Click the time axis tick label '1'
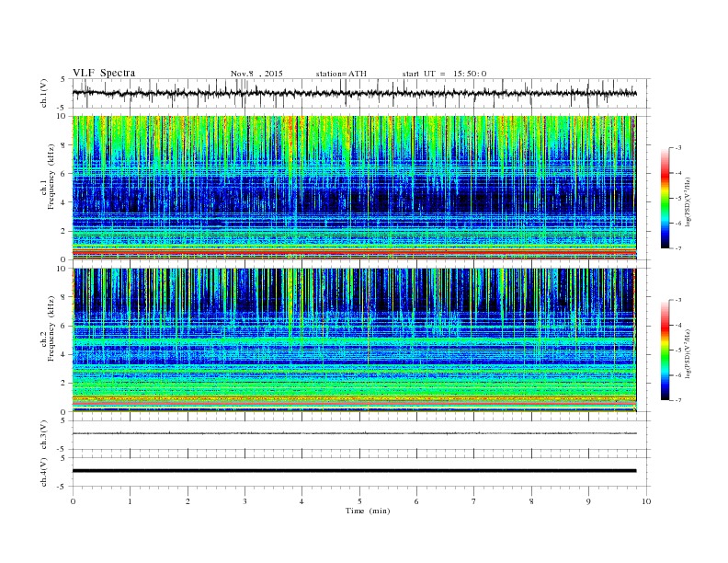The image size is (728, 563). click(x=130, y=501)
